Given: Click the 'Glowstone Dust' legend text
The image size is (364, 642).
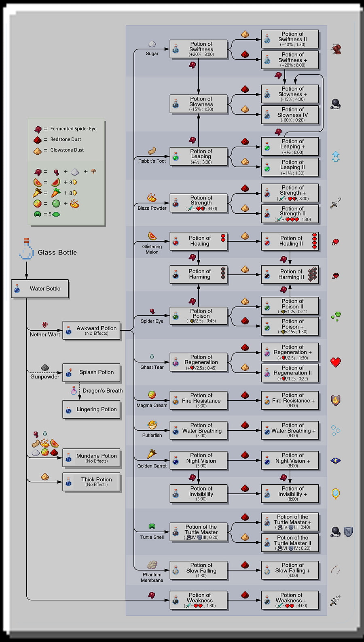Looking at the screenshot, I should pyautogui.click(x=67, y=150).
